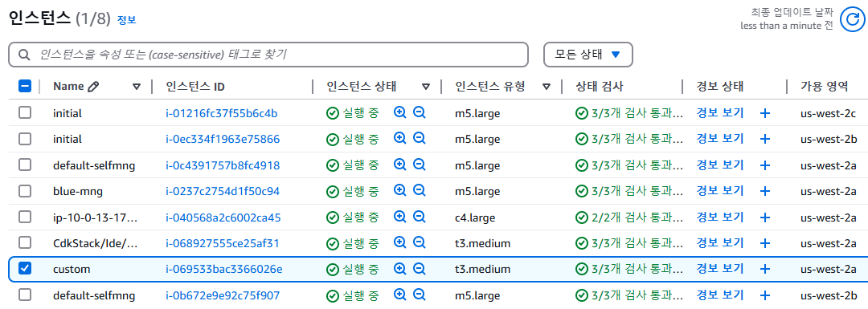Zoom in filter icon in c4.large row
This screenshot has width=868, height=309.
[x=399, y=217]
